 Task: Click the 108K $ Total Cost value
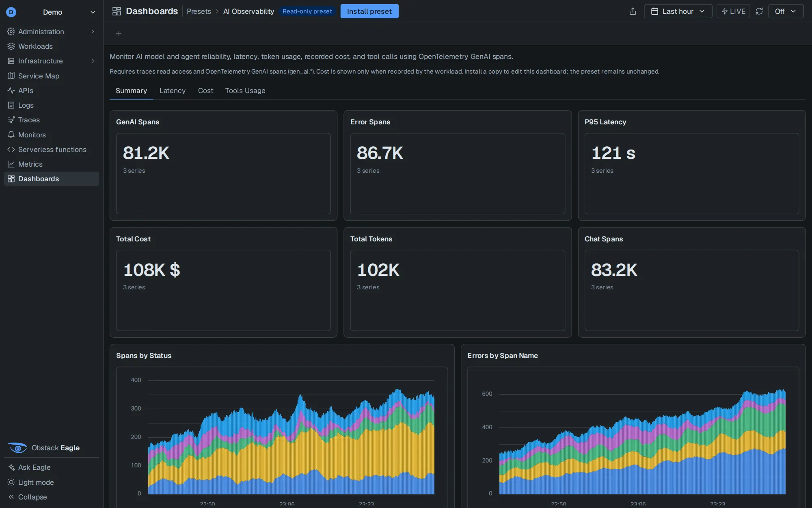pyautogui.click(x=152, y=270)
